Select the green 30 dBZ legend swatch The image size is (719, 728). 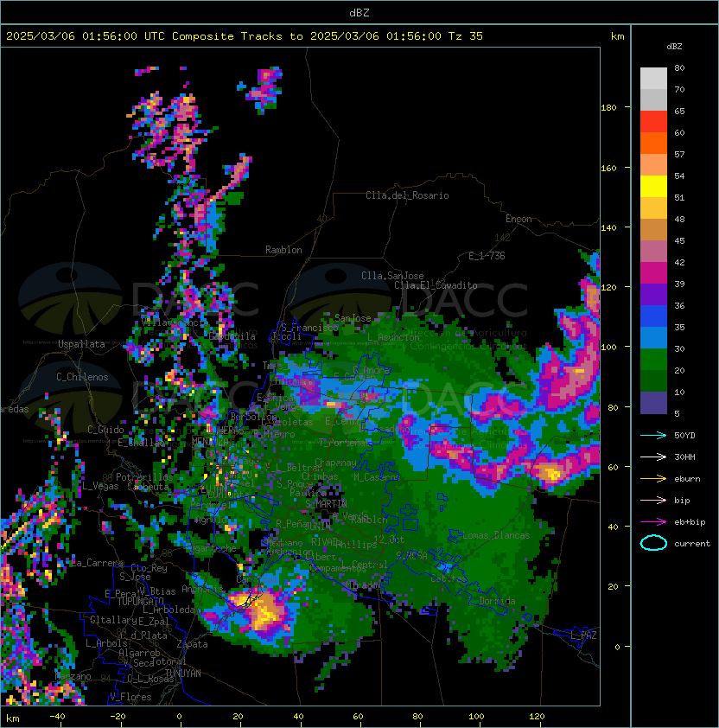(x=653, y=359)
